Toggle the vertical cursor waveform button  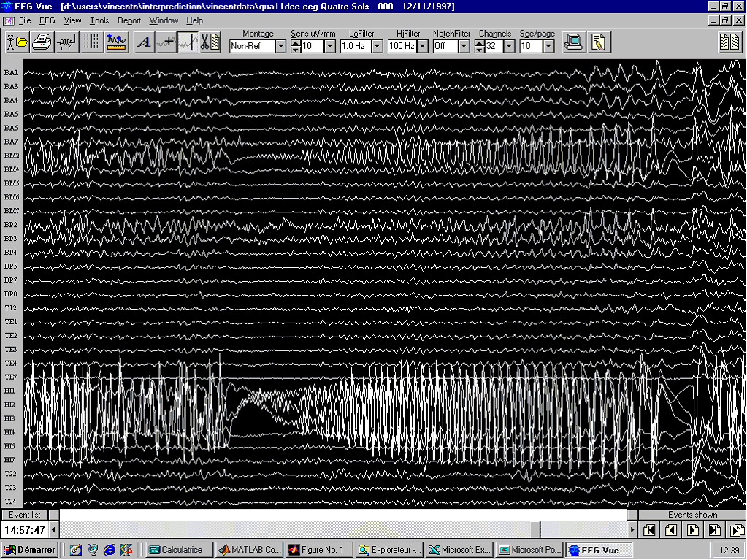coord(188,42)
